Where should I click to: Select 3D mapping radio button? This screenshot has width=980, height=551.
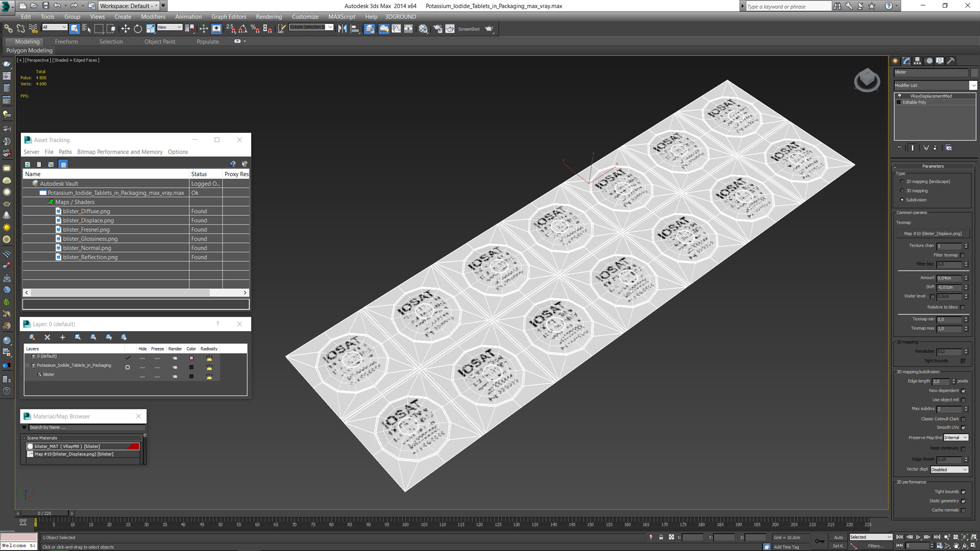(x=902, y=191)
